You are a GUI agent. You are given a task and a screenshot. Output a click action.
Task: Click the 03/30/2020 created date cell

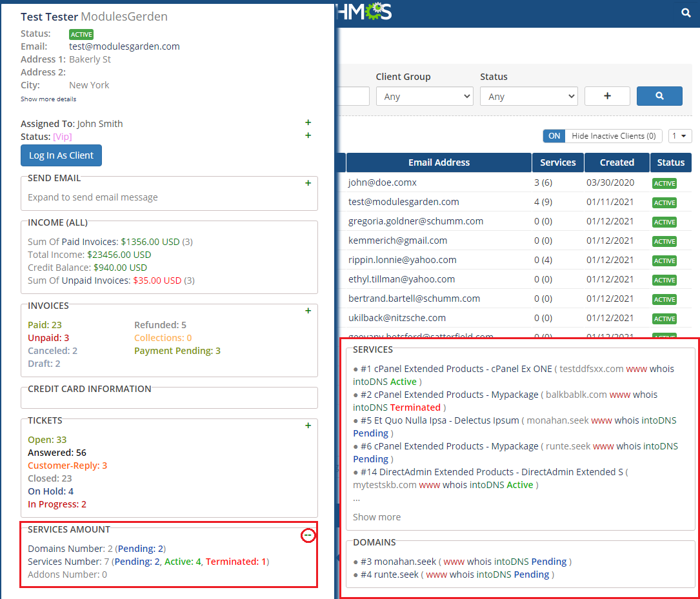click(610, 182)
